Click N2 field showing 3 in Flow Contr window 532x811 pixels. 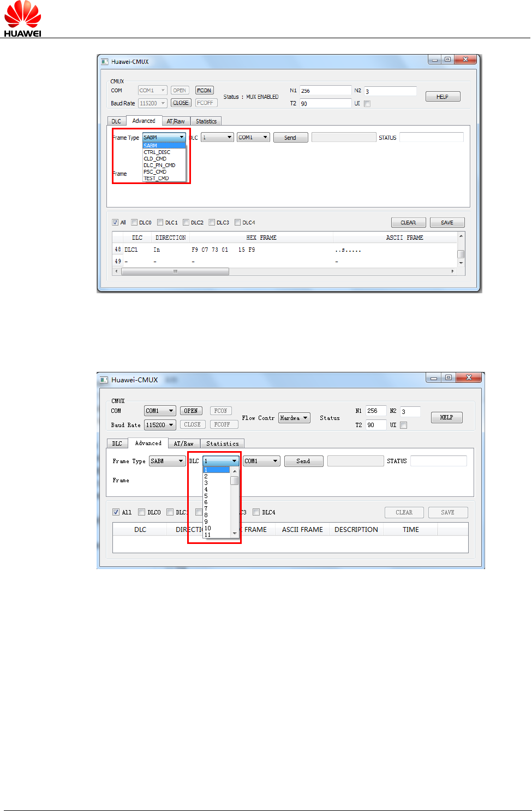(x=410, y=411)
